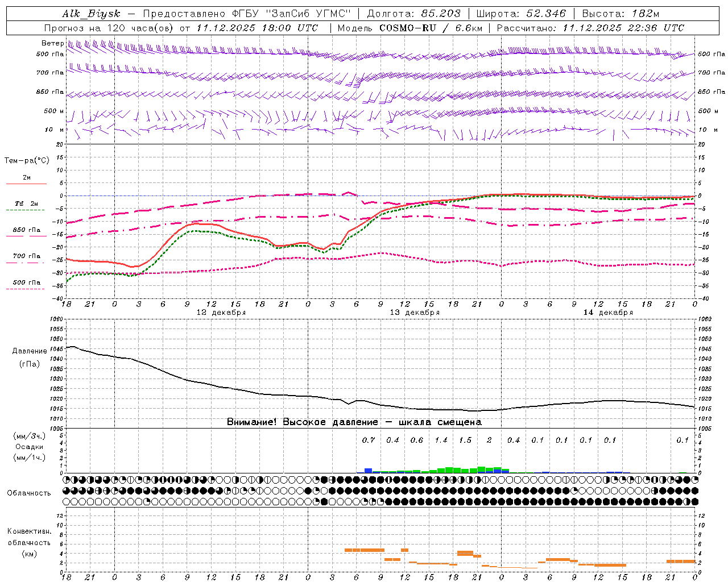The height and width of the screenshot is (582, 728).
Task: Click the 1.4 precipitation total
Action: click(x=441, y=440)
